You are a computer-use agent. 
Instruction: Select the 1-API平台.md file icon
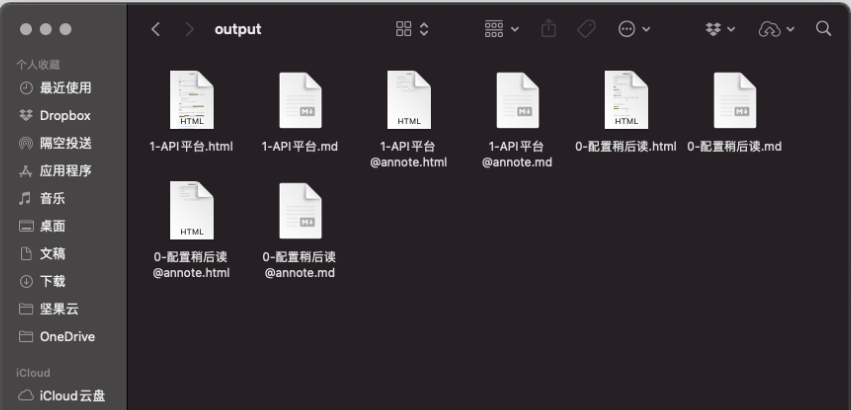(x=300, y=100)
